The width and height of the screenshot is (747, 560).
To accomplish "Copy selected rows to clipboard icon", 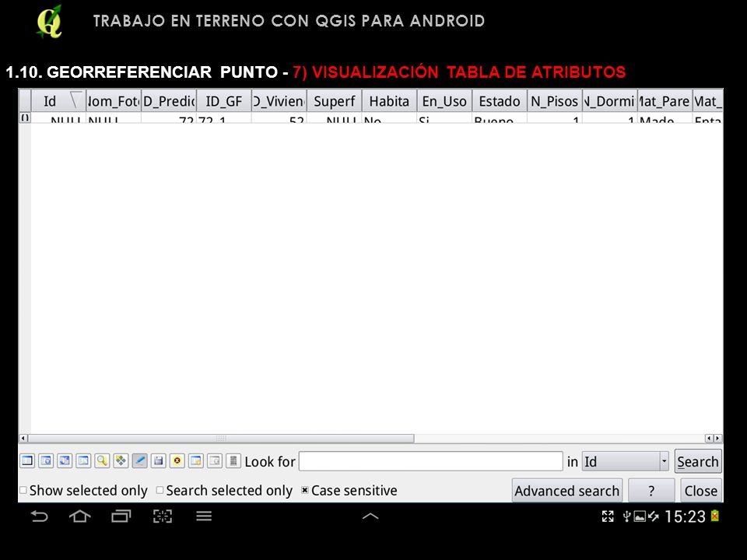I will click(x=83, y=461).
